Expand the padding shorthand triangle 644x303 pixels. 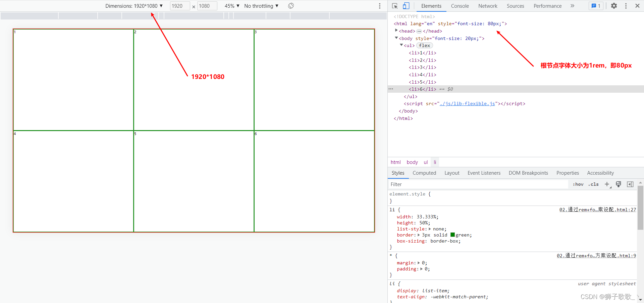422,269
